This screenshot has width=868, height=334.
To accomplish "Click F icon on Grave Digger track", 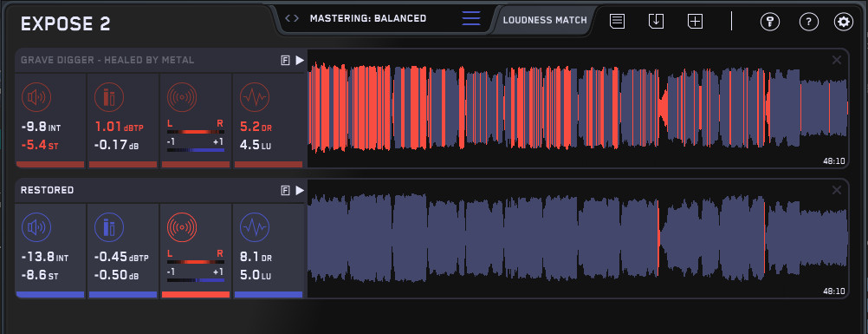I will 285,61.
